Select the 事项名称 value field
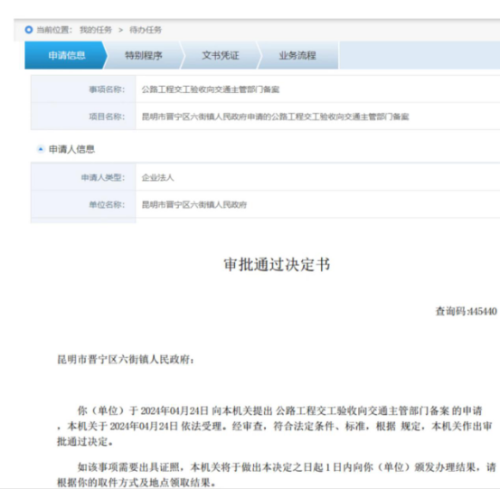Image resolution: width=500 pixels, height=489 pixels. click(318, 89)
